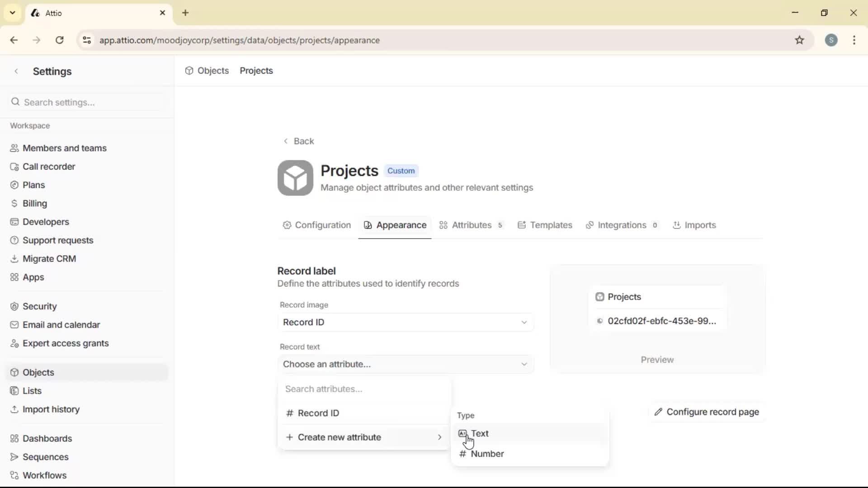This screenshot has width=868, height=488.
Task: Open the Sequences section
Action: 45,457
